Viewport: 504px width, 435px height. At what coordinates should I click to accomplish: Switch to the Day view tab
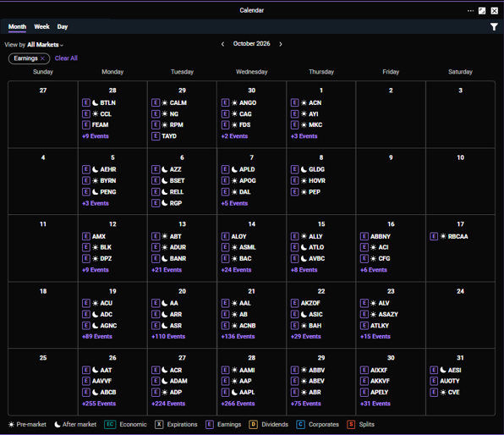63,27
